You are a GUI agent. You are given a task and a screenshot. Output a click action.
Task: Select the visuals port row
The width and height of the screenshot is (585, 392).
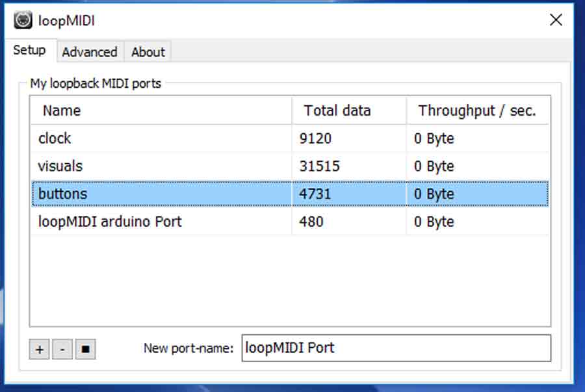[290, 166]
